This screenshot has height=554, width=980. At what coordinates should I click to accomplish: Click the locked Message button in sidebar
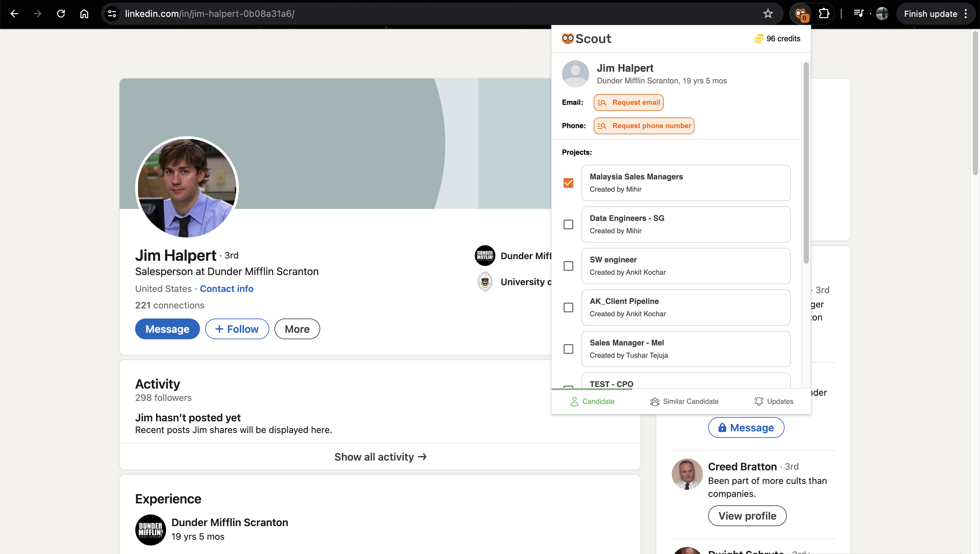tap(746, 428)
